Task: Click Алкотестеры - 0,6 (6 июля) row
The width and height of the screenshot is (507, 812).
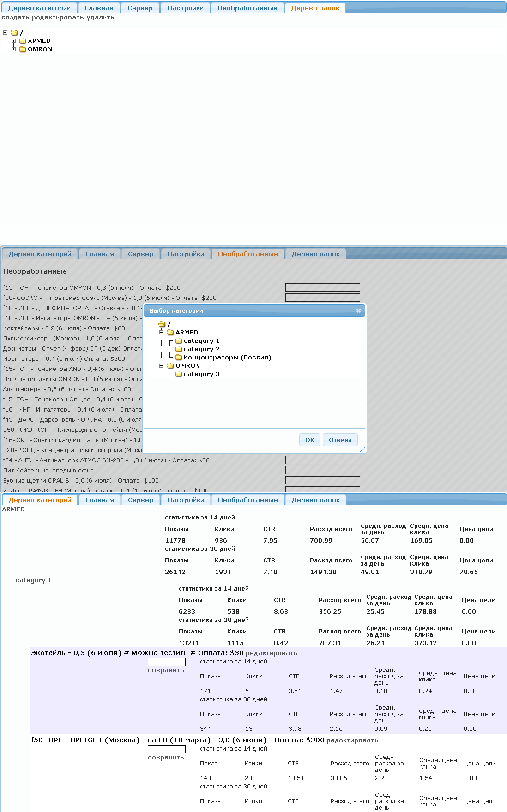Action: [x=67, y=389]
